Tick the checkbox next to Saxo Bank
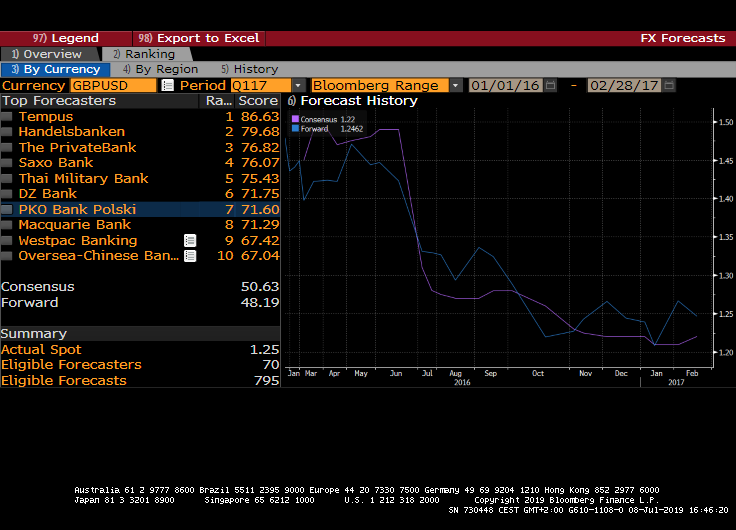 (x=7, y=163)
